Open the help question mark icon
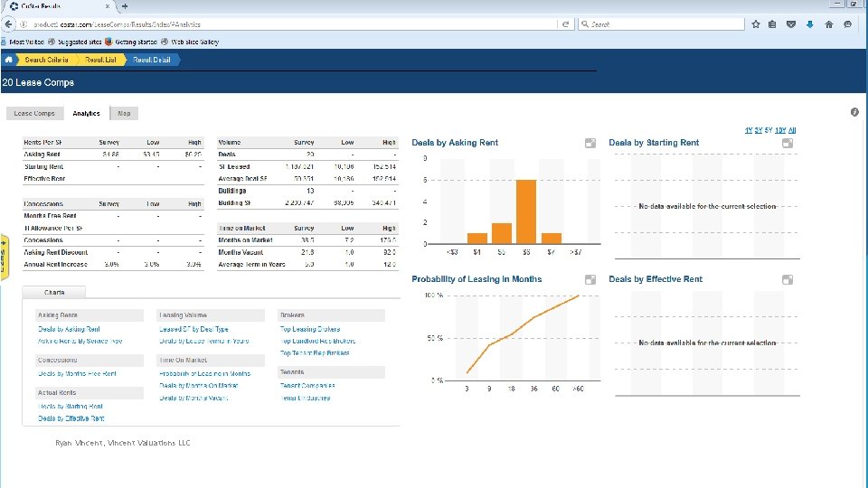The width and height of the screenshot is (868, 488). (x=854, y=112)
